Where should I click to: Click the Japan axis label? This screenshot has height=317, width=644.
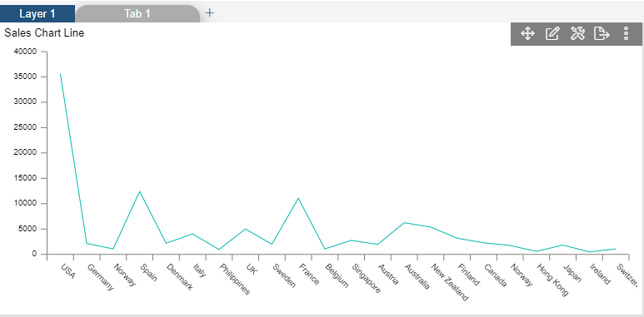(572, 274)
